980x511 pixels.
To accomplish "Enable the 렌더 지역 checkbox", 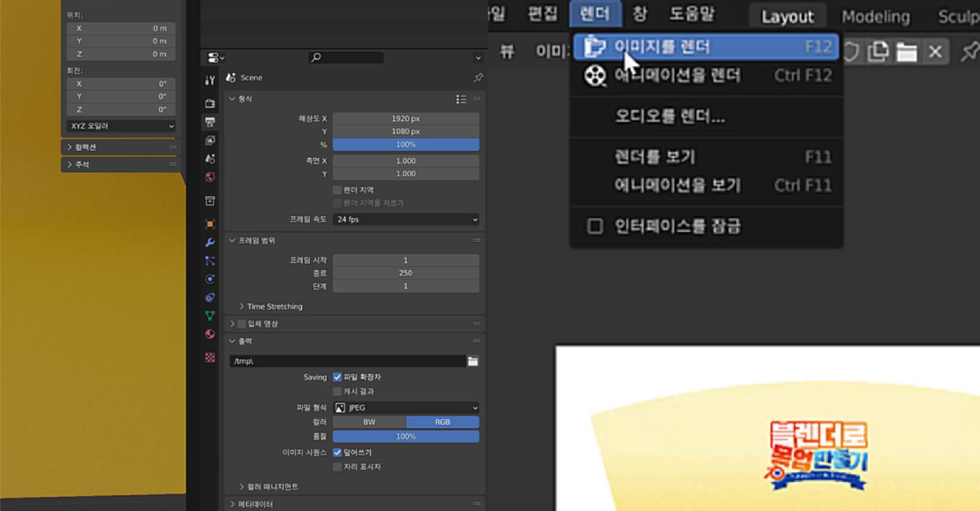I will [x=337, y=190].
